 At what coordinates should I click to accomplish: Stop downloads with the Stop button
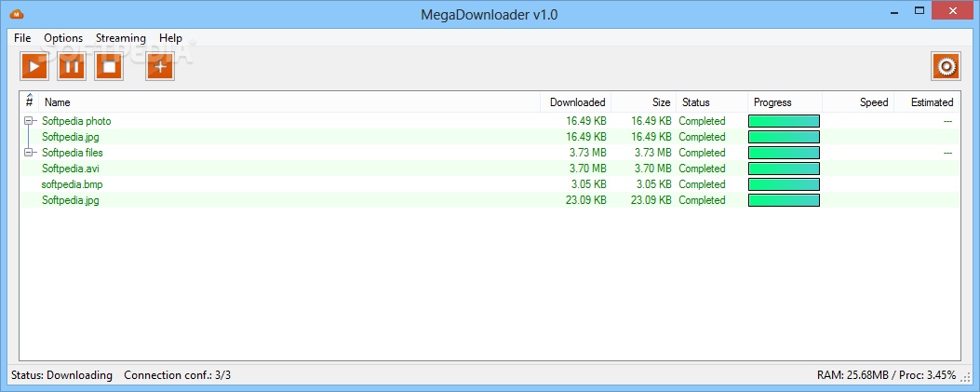pyautogui.click(x=110, y=66)
